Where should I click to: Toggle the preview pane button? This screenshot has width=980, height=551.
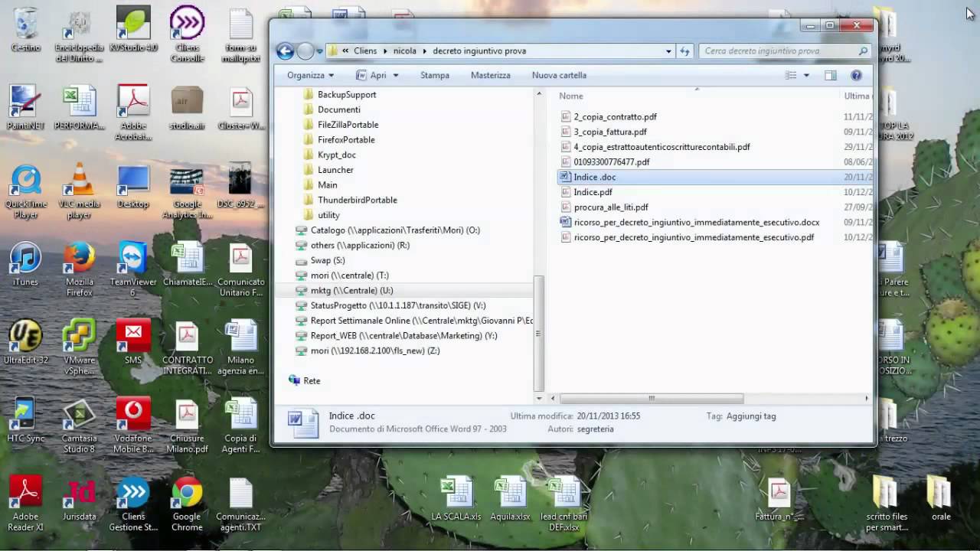[x=831, y=75]
